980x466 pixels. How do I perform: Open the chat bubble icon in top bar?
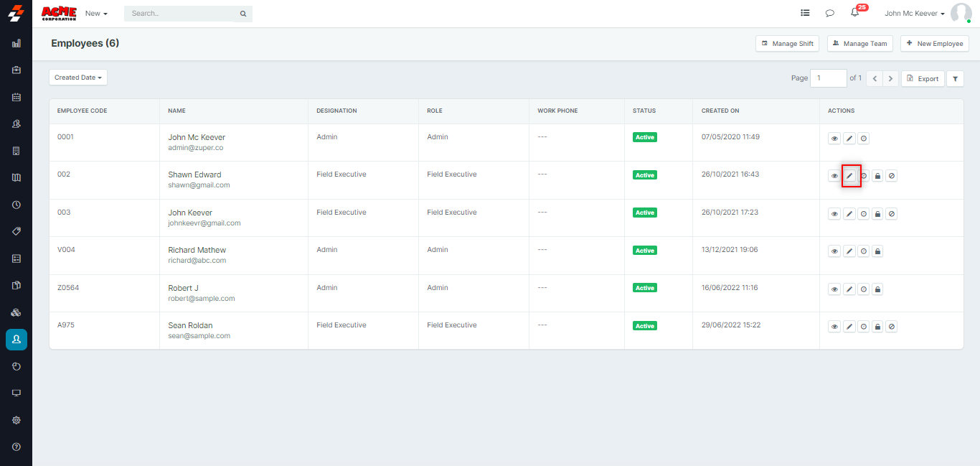(830, 13)
